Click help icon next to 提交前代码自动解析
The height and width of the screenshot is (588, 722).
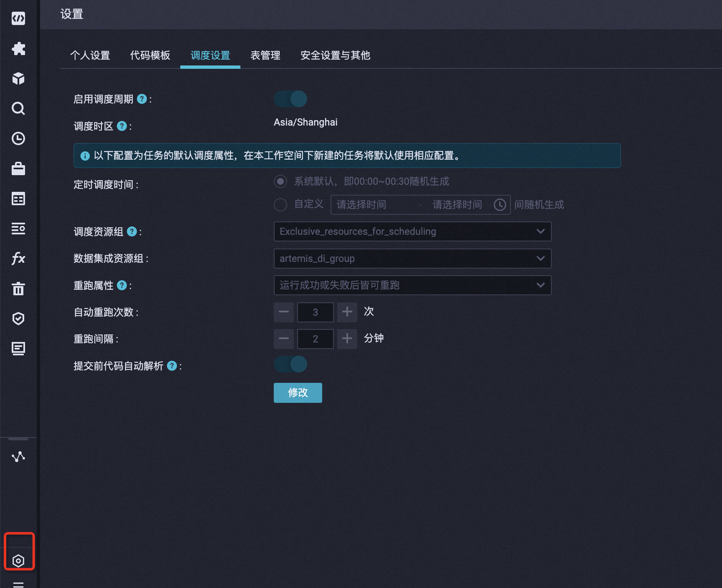tap(172, 366)
